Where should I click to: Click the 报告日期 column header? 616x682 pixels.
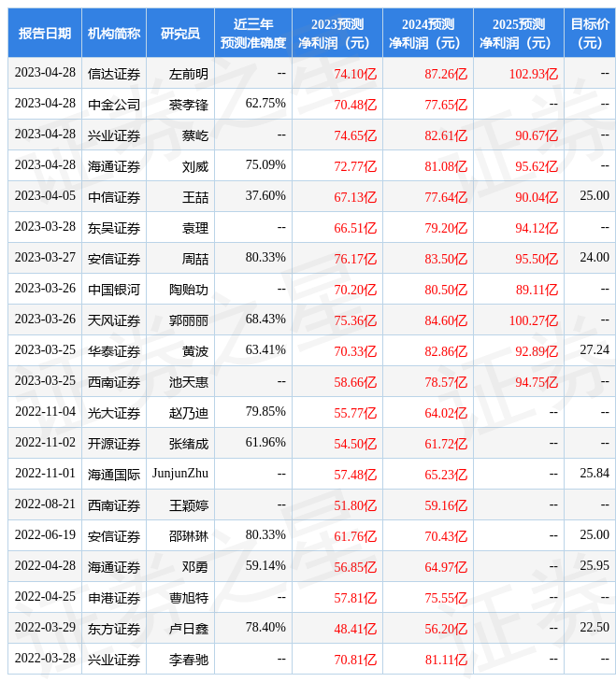[x=45, y=33]
